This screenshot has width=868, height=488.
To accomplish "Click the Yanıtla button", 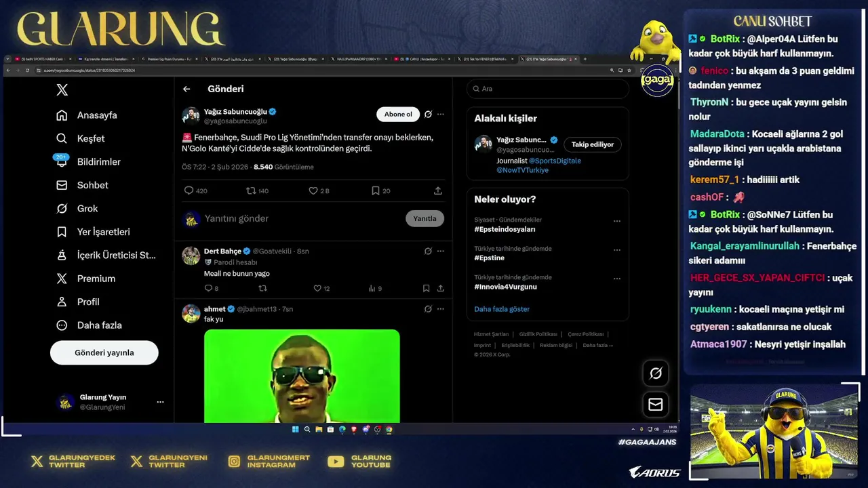I will (x=425, y=218).
